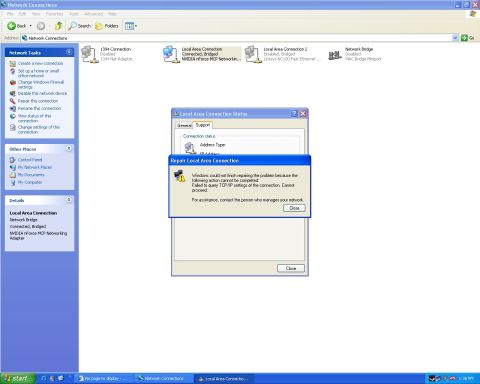Select the Local Area Connection icon
The width and height of the screenshot is (480, 384).
[171, 54]
